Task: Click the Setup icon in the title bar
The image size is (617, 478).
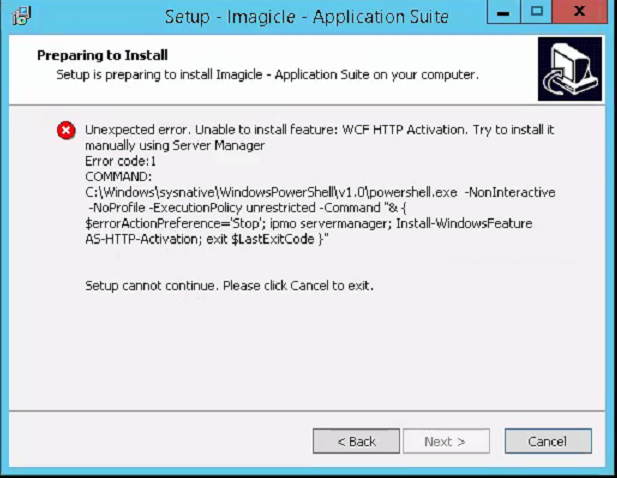Action: pos(19,15)
